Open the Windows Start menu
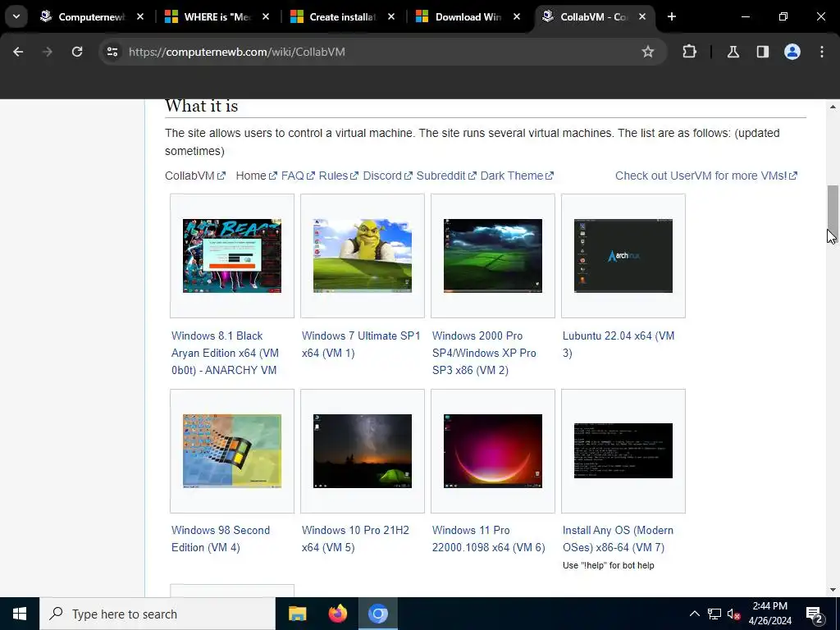 pyautogui.click(x=20, y=614)
